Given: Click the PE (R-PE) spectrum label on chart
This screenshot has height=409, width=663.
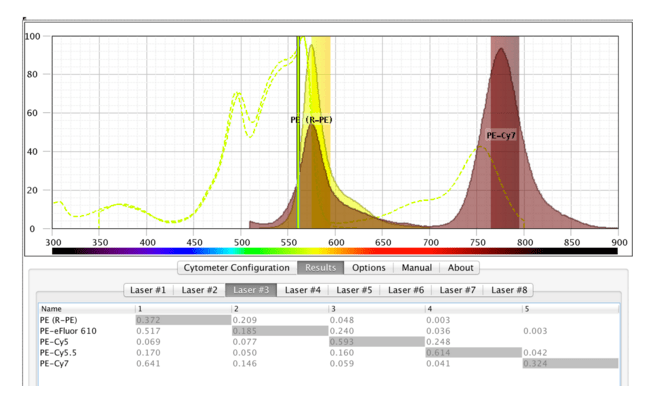Looking at the screenshot, I should 311,120.
